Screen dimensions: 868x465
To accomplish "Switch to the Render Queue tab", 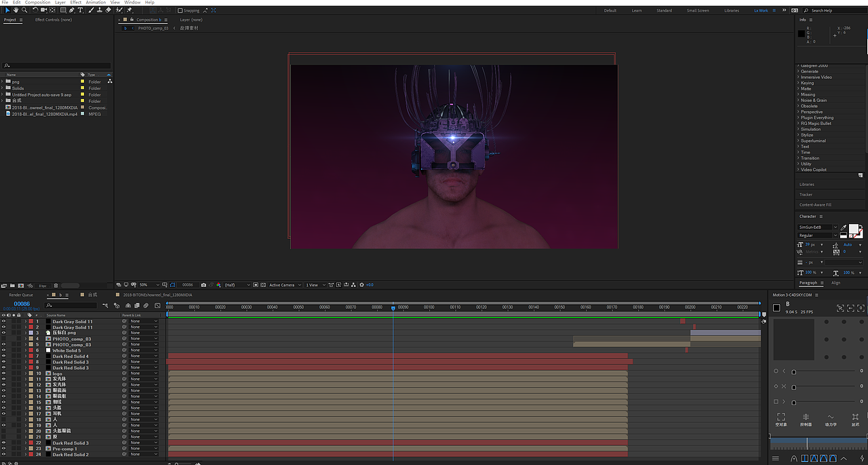I will click(x=21, y=295).
